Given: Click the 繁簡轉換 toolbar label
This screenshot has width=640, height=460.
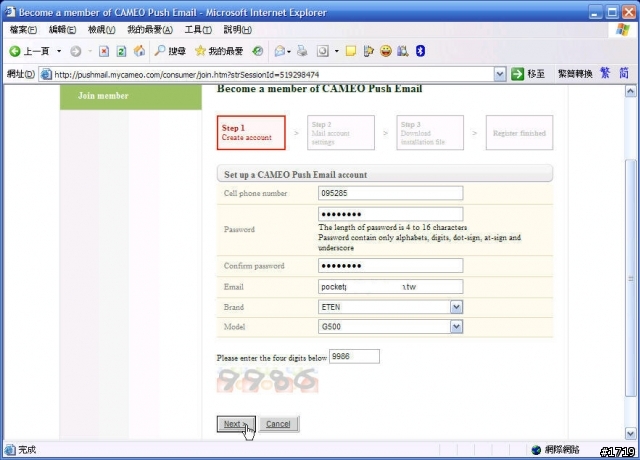Looking at the screenshot, I should point(575,74).
